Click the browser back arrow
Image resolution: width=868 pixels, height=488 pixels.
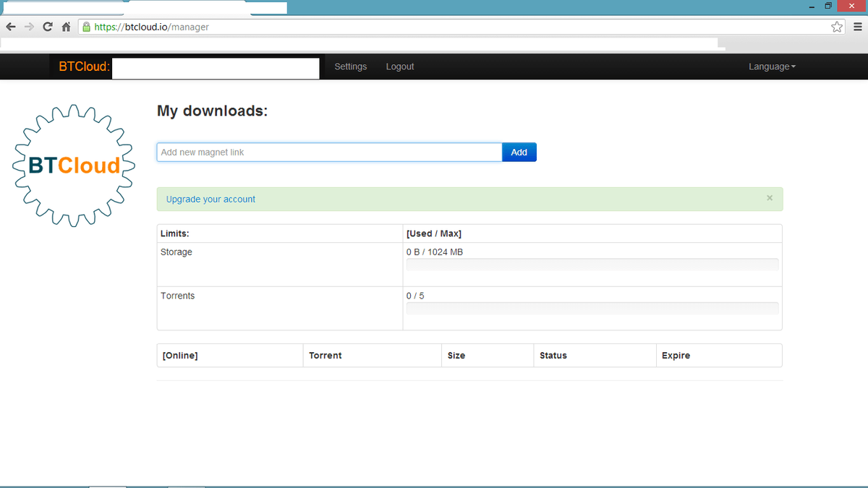tap(11, 27)
